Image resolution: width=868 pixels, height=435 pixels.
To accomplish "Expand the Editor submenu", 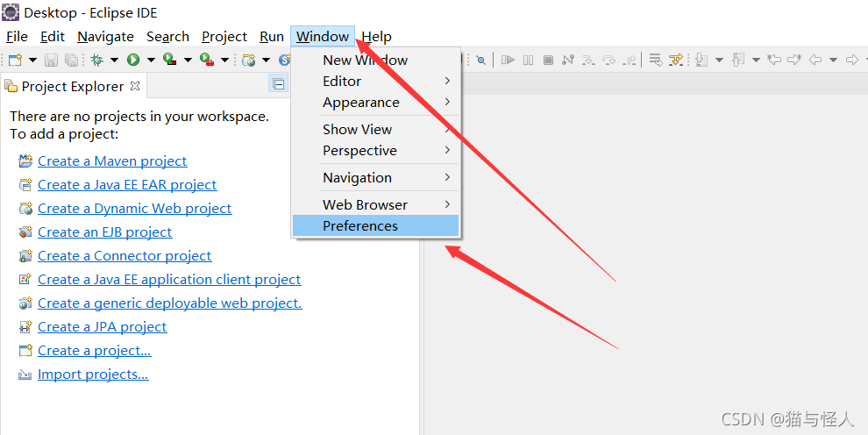I will [376, 82].
